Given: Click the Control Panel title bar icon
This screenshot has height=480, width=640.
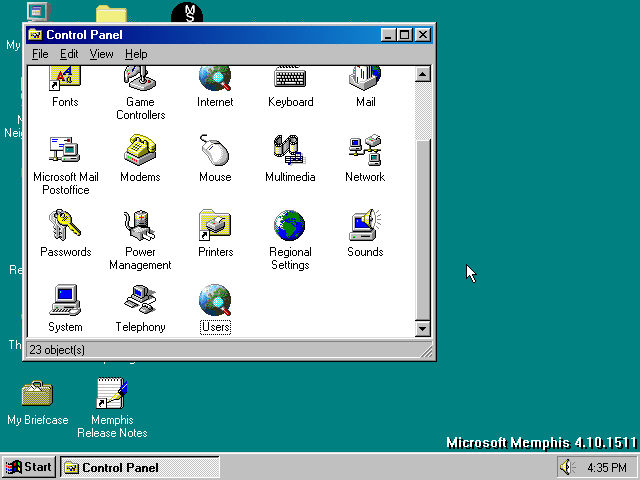Looking at the screenshot, I should [x=35, y=35].
